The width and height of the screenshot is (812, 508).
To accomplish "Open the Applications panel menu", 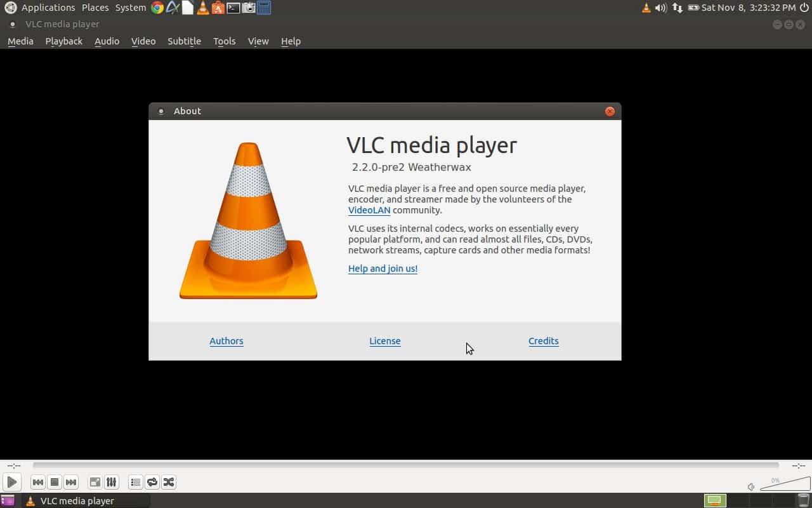I will pyautogui.click(x=48, y=8).
